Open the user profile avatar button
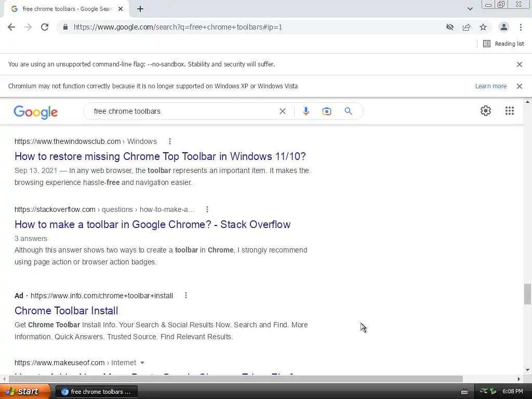This screenshot has height=399, width=532. 504,27
